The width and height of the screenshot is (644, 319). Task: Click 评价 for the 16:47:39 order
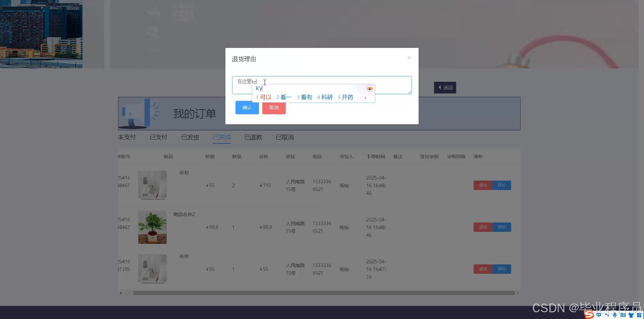(x=502, y=269)
